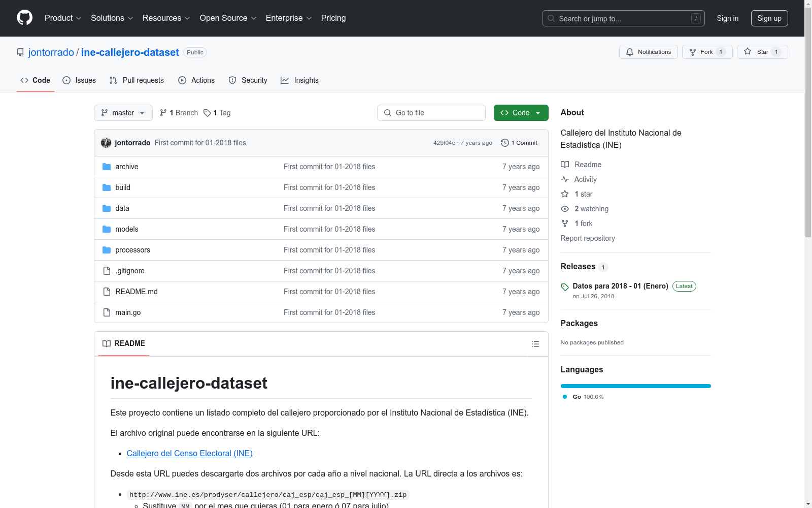The height and width of the screenshot is (508, 812).
Task: Open the Releases heading link
Action: click(x=584, y=266)
